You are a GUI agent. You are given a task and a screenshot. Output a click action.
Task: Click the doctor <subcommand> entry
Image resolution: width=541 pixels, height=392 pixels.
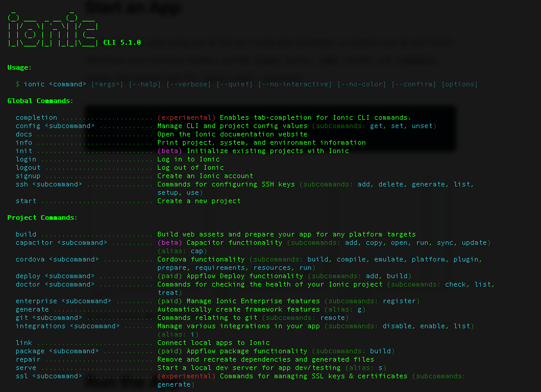(55, 284)
